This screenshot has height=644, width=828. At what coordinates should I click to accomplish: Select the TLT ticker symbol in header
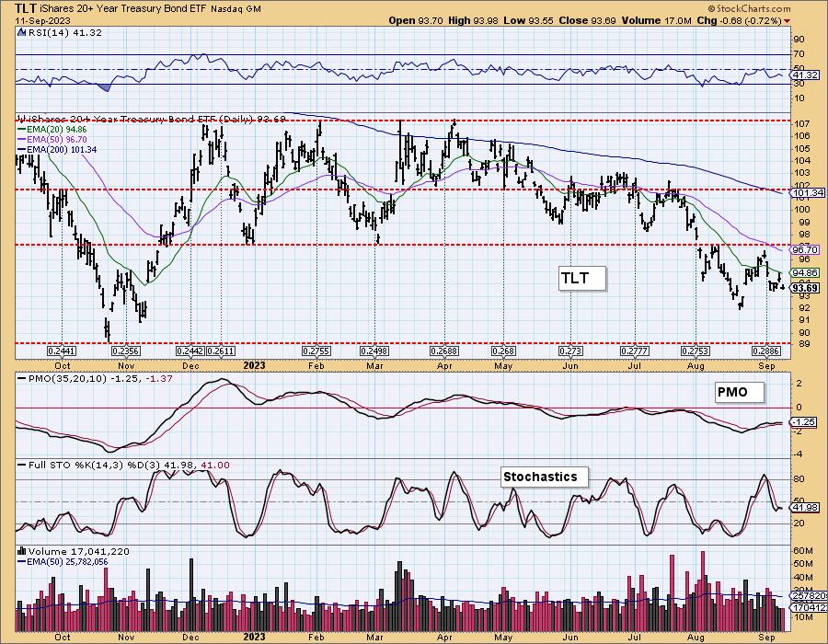[26, 8]
